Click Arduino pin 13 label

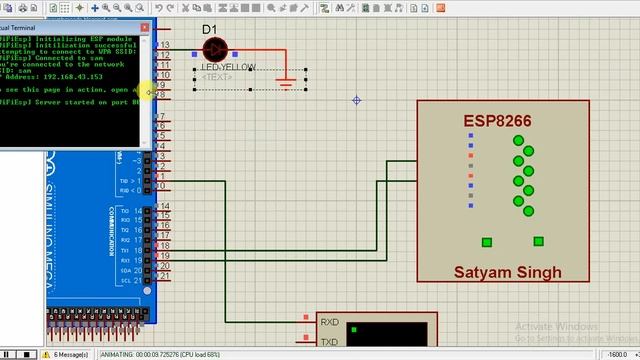[x=165, y=45]
